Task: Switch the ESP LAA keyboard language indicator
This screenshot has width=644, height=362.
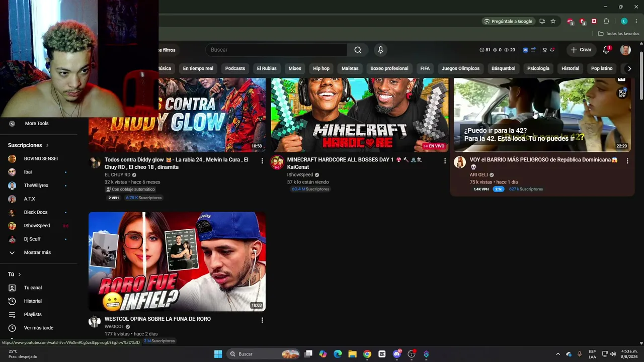Action: tap(592, 354)
